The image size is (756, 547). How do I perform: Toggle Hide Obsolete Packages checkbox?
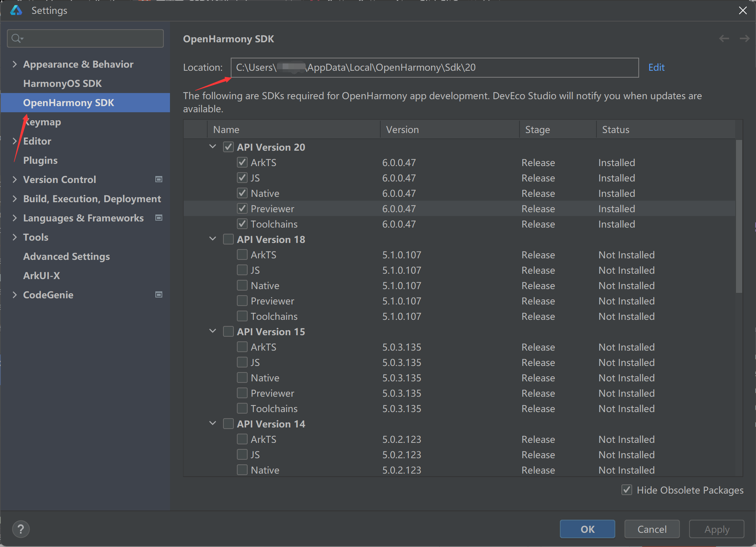[627, 490]
